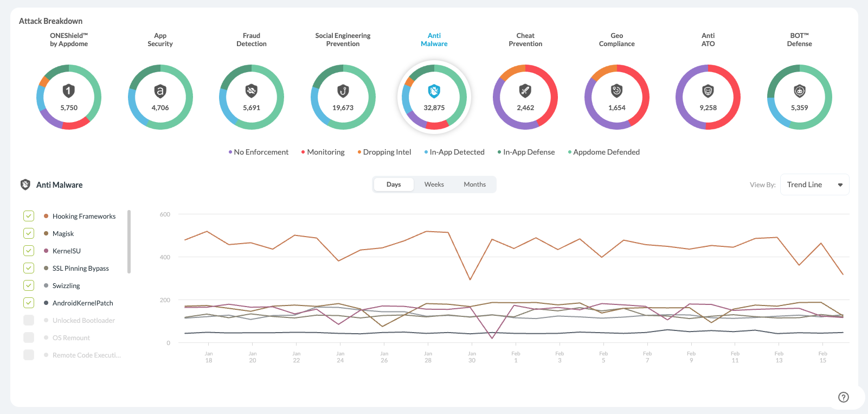This screenshot has height=414, width=868.
Task: Select the App Security donut icon
Action: pos(160,91)
